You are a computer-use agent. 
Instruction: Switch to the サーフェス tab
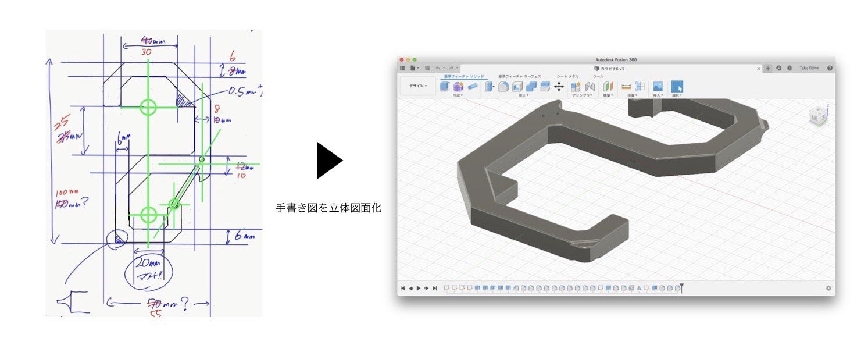pyautogui.click(x=520, y=76)
